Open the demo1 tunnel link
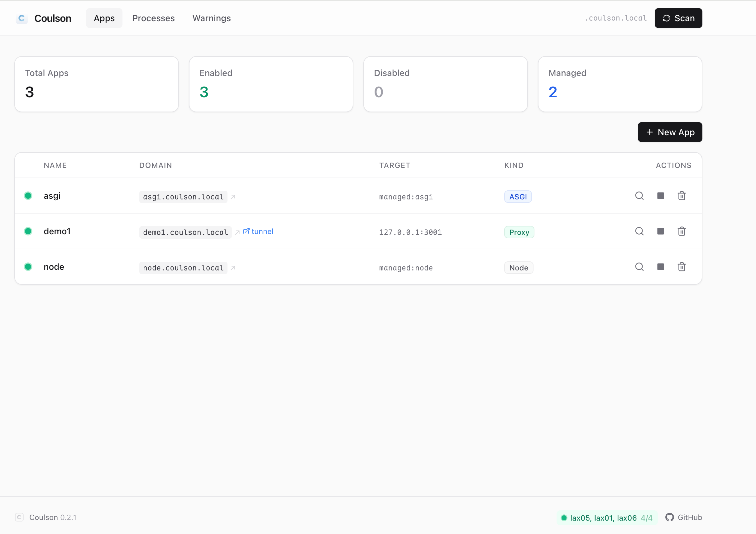Screen dimensions: 756x534 (258, 231)
